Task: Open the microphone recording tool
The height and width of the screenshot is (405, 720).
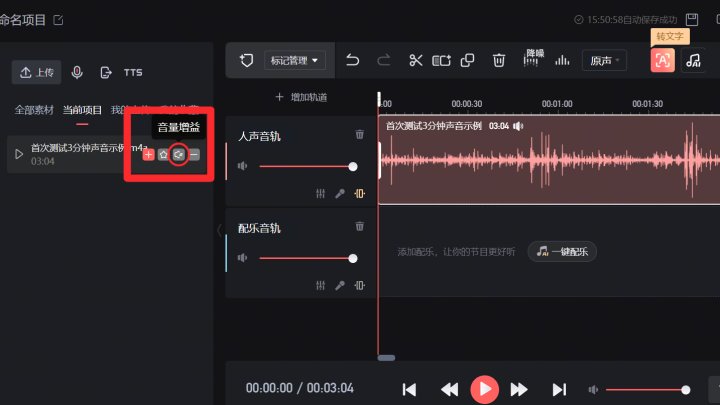Action: pyautogui.click(x=77, y=73)
